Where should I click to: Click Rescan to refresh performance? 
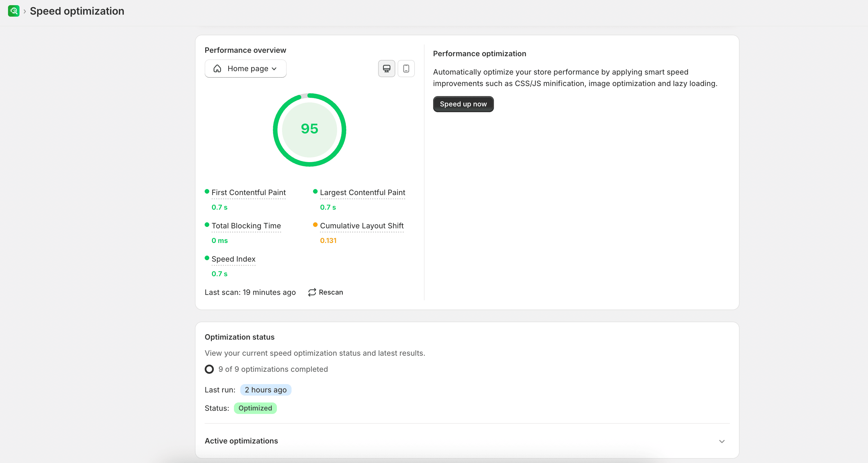point(326,292)
